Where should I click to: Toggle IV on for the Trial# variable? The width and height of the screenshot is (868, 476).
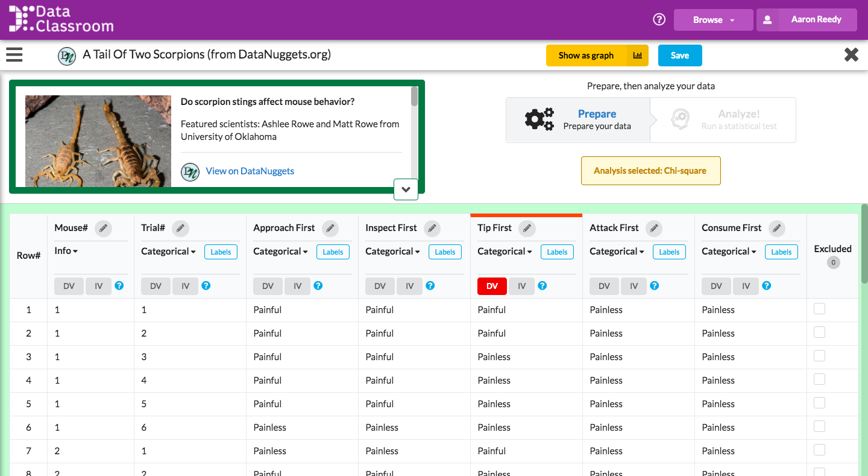[x=185, y=286]
